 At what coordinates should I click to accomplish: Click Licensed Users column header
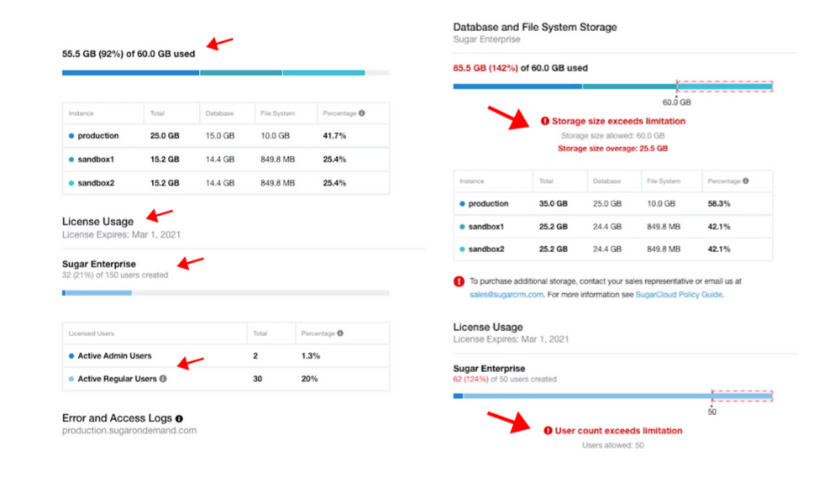[x=92, y=333]
